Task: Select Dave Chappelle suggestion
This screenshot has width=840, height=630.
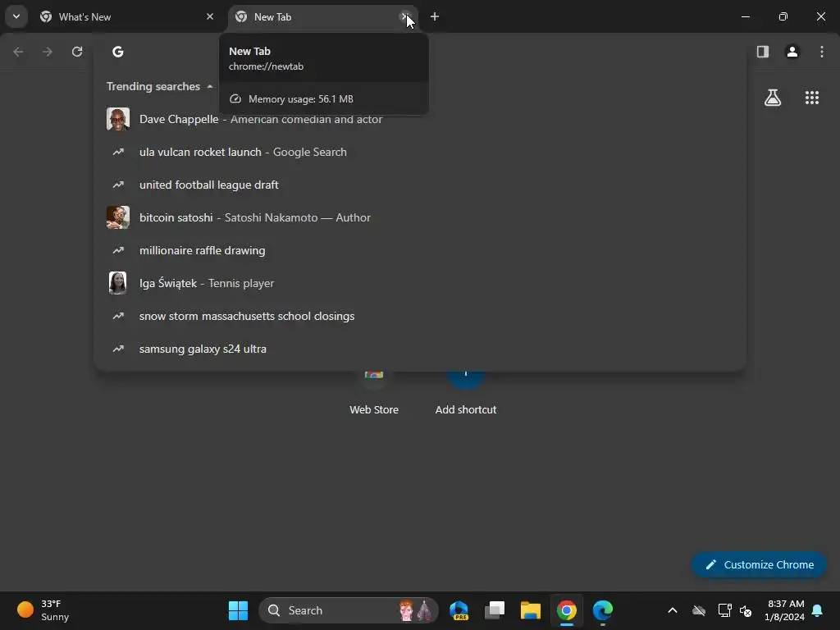Action: [x=419, y=119]
